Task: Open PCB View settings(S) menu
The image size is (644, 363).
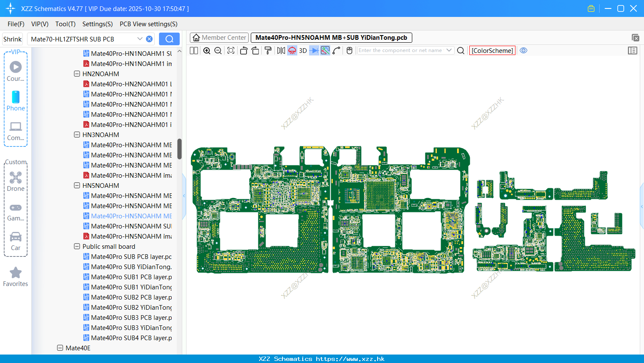Action: [x=148, y=24]
